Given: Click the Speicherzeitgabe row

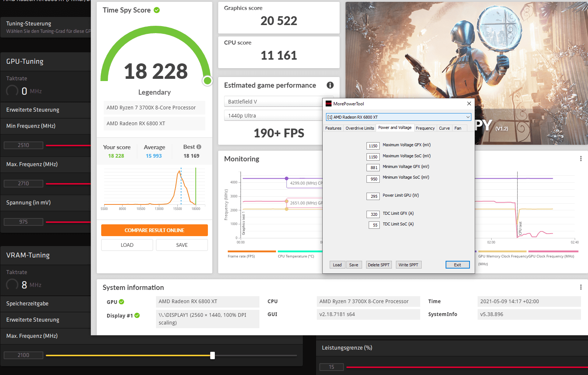Looking at the screenshot, I should [46, 304].
